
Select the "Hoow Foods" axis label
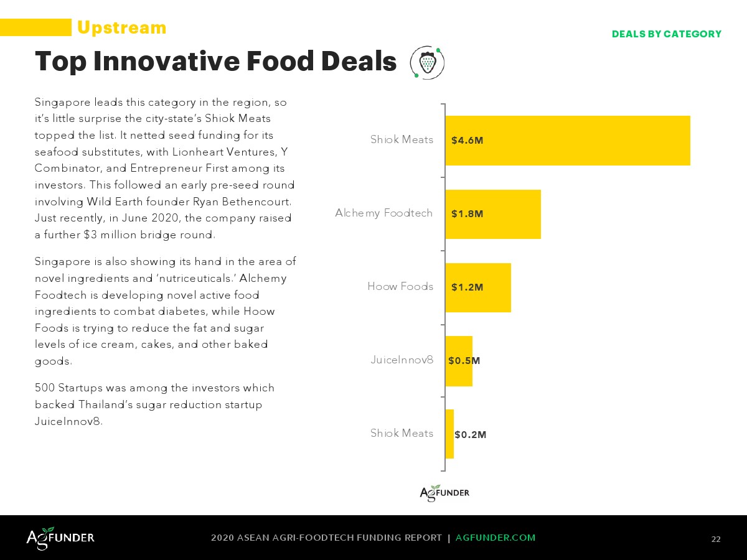point(400,287)
